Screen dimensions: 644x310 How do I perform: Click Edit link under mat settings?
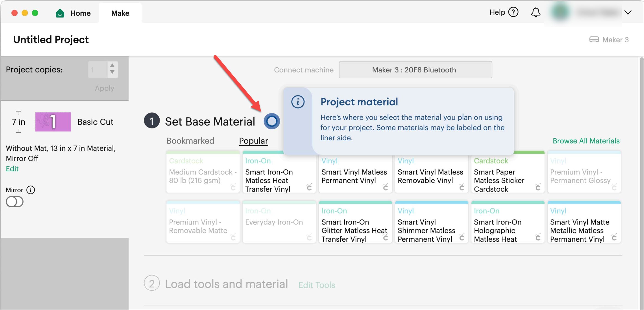(x=12, y=169)
